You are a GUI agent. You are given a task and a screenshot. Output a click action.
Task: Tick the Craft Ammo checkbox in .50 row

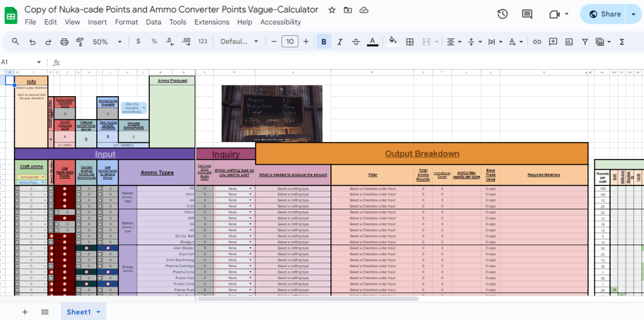pyautogui.click(x=17, y=189)
